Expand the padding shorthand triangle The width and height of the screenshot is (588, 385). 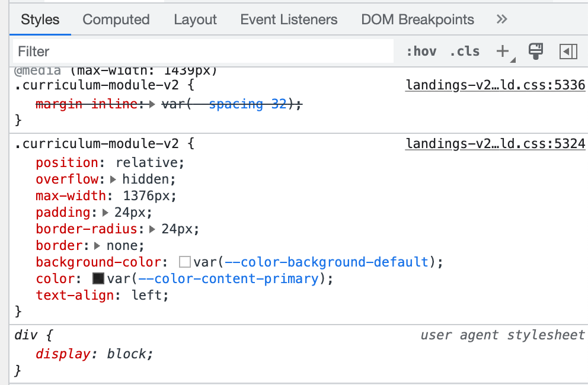coord(106,213)
